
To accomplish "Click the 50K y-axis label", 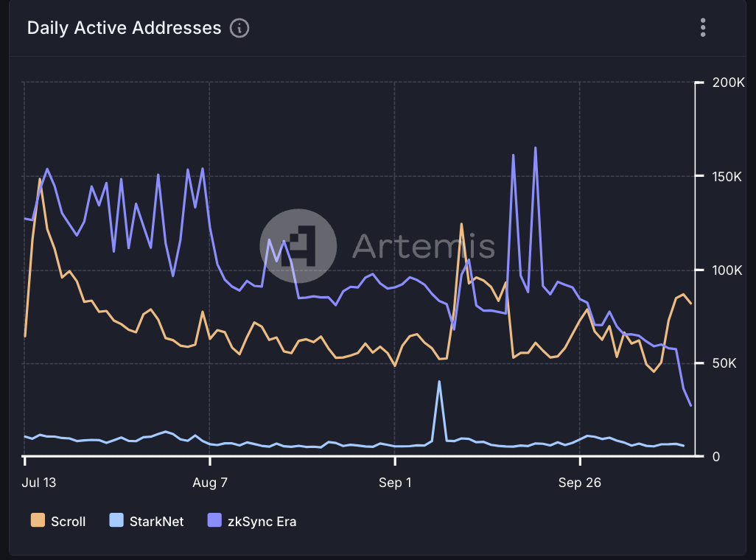I will (724, 363).
